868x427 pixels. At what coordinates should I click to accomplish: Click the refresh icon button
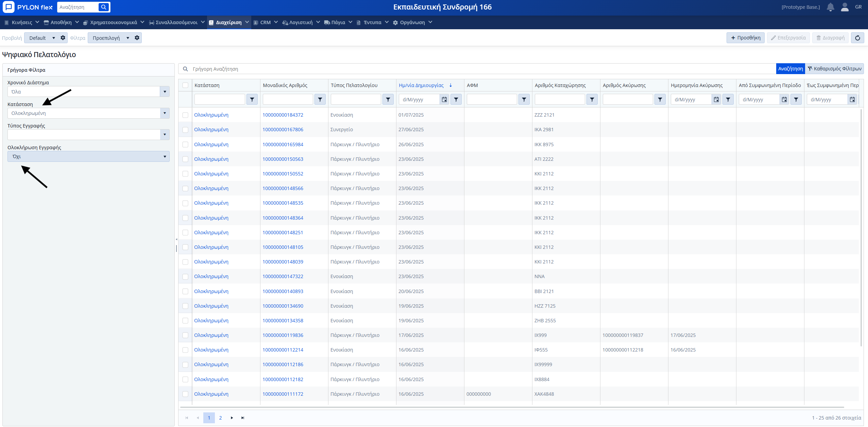pos(857,38)
